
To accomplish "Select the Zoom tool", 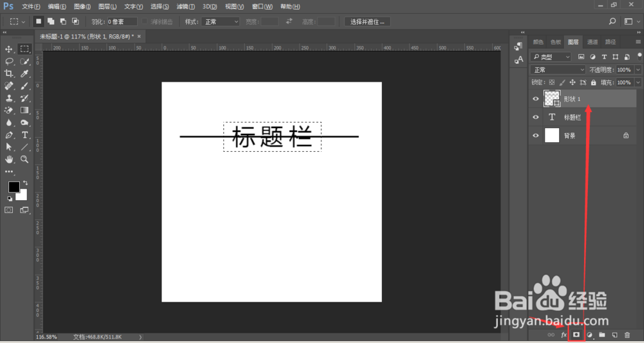I will (24, 159).
